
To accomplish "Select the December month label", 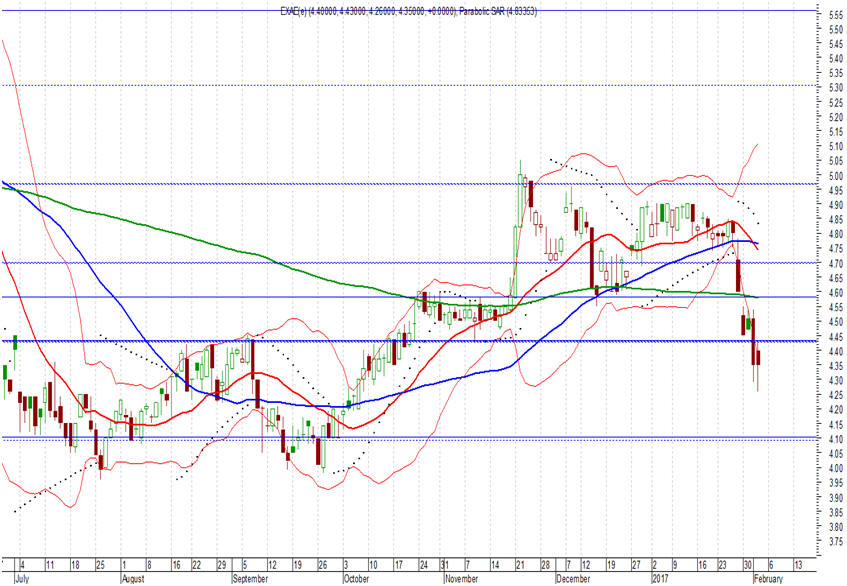I will 573,578.
